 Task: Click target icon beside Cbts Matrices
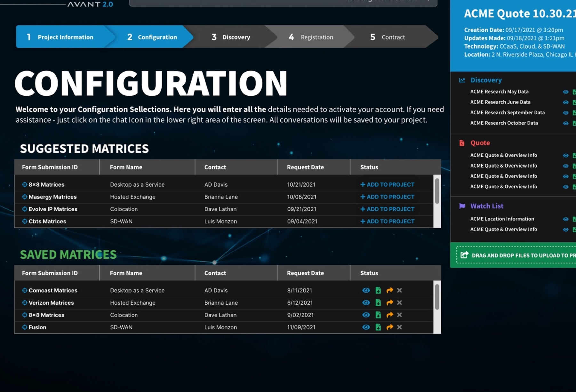[24, 221]
